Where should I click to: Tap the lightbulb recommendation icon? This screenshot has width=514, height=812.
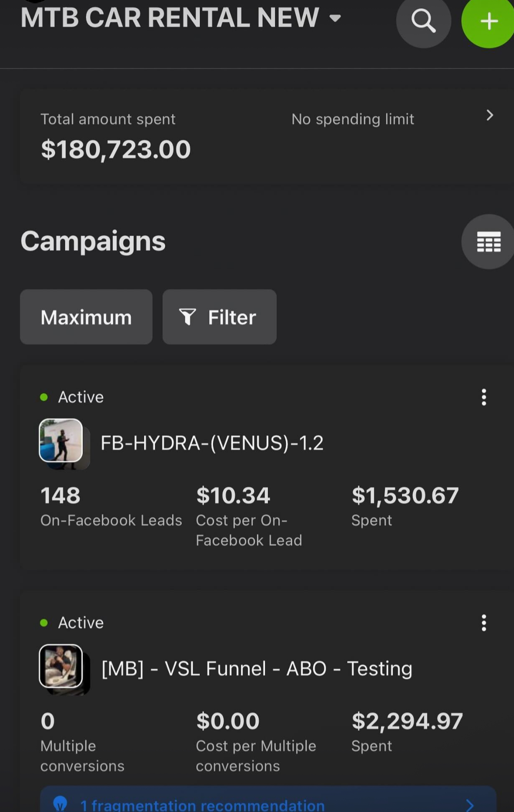tap(60, 804)
